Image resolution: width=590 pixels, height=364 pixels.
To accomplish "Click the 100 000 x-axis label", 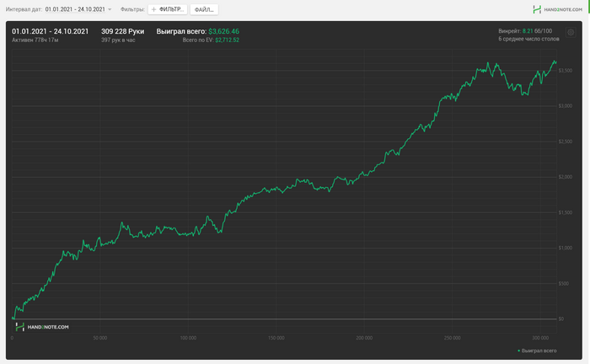I will coord(188,338).
